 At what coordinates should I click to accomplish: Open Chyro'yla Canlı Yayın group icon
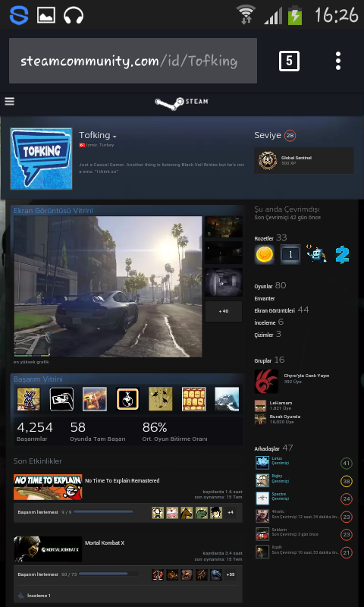pyautogui.click(x=266, y=382)
